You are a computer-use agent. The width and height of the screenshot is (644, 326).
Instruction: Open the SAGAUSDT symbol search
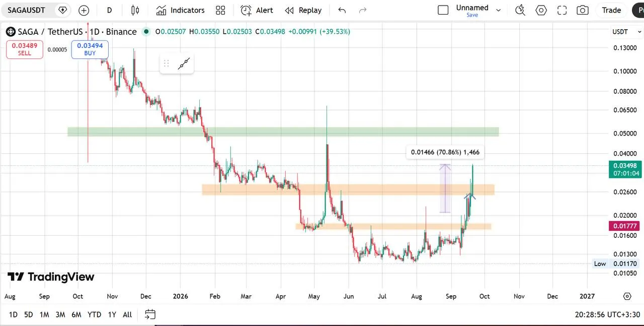click(26, 10)
